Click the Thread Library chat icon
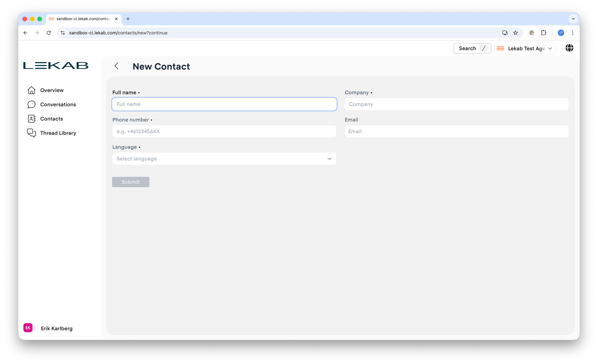 pyautogui.click(x=31, y=133)
